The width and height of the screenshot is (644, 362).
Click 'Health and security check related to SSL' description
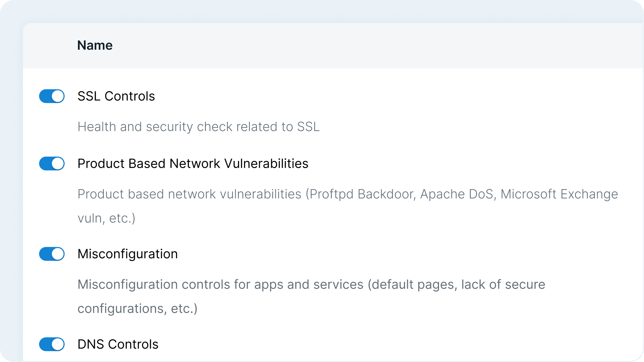coord(198,127)
